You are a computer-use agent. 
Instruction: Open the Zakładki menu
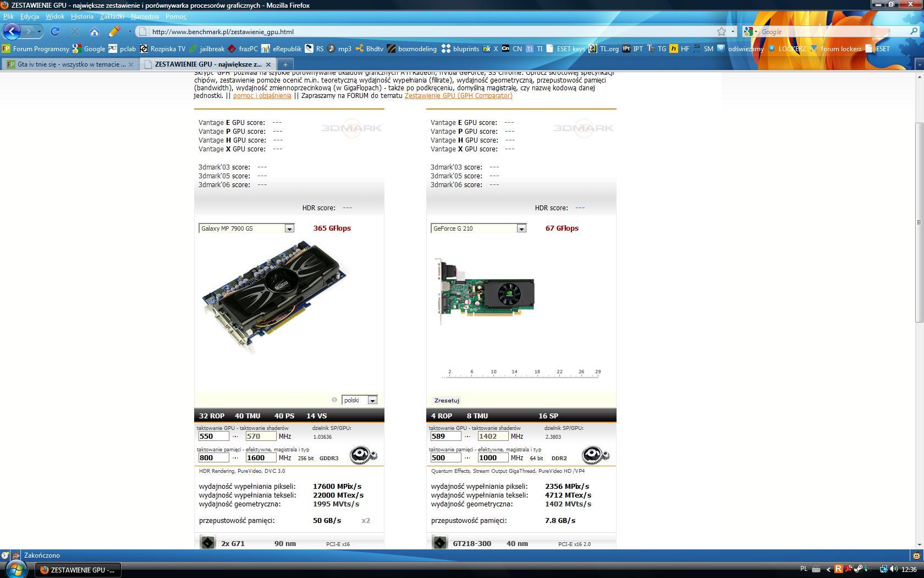pos(112,17)
